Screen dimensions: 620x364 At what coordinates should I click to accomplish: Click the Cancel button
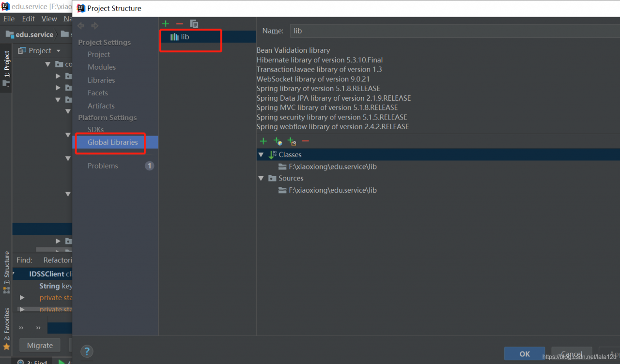(572, 354)
